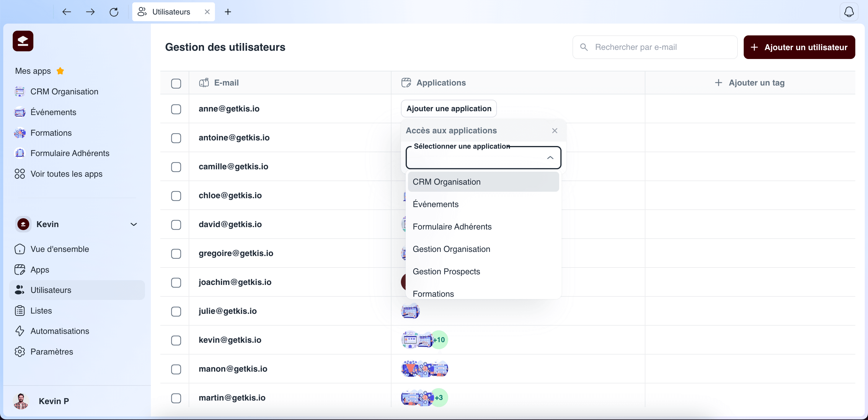Image resolution: width=868 pixels, height=420 pixels.
Task: Open the notifications bell
Action: (849, 12)
